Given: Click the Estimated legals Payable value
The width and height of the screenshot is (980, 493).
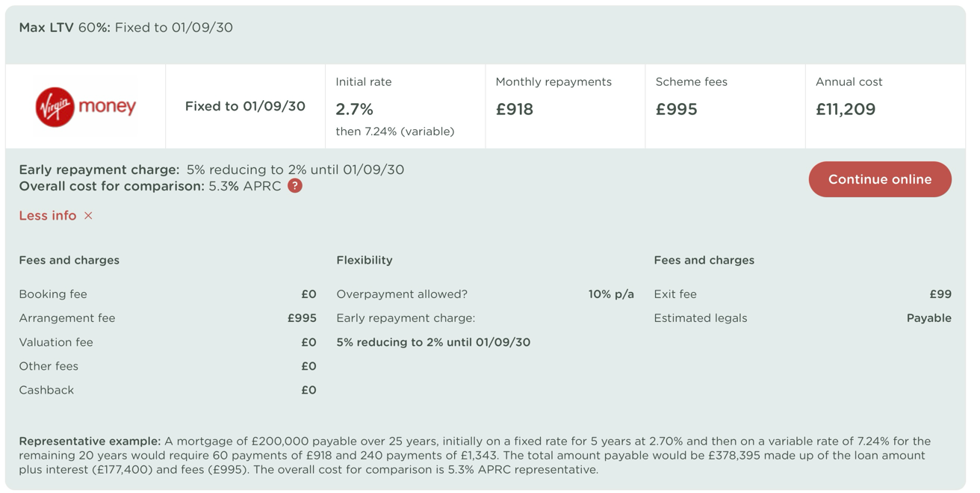Looking at the screenshot, I should [929, 318].
